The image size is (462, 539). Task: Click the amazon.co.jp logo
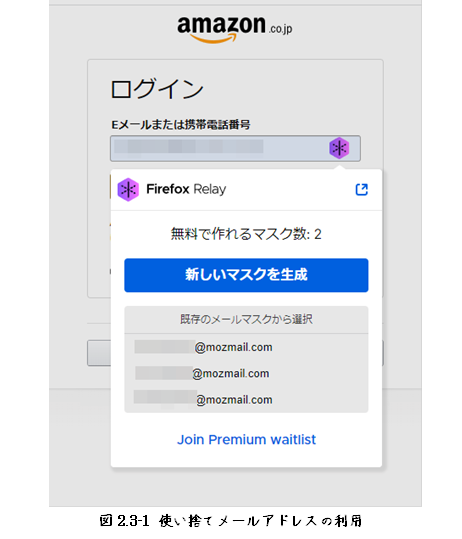[235, 30]
